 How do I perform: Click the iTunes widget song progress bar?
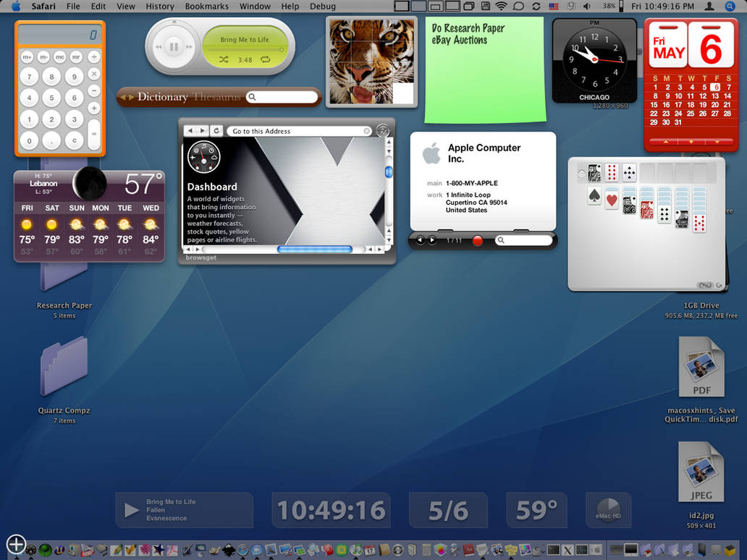tap(245, 49)
